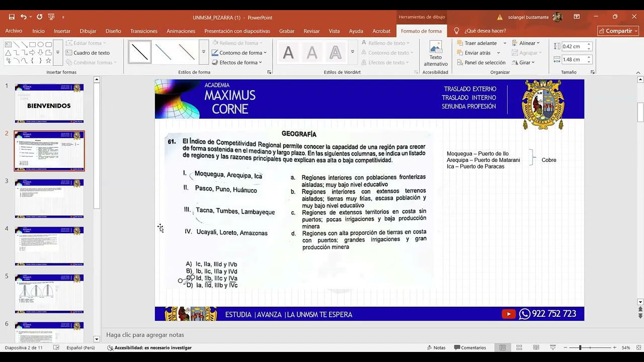644x362 pixels.
Task: Open the Panel de selección
Action: [481, 62]
